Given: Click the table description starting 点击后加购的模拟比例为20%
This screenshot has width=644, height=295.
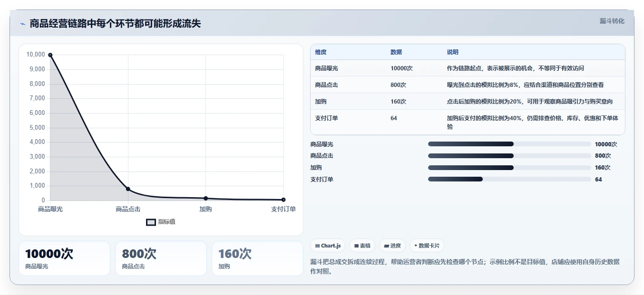Looking at the screenshot, I should click(529, 102).
